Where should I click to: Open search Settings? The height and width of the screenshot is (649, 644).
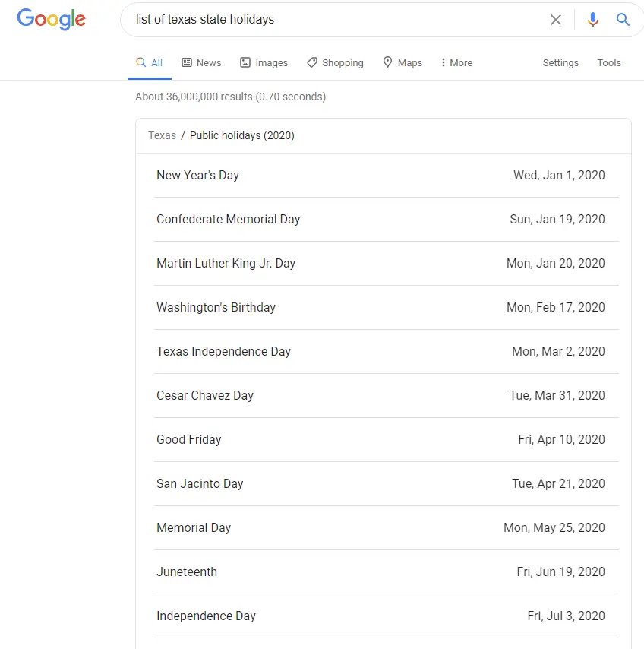(560, 63)
